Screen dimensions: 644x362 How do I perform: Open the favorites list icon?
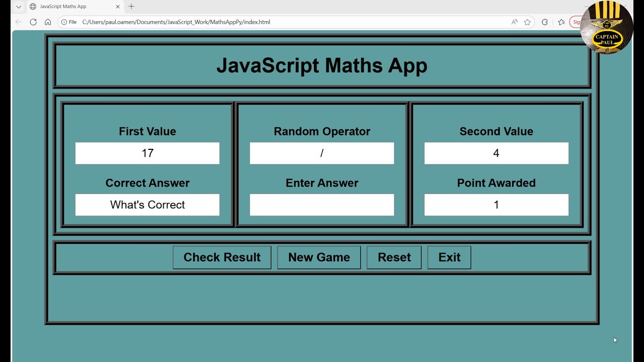coord(561,22)
